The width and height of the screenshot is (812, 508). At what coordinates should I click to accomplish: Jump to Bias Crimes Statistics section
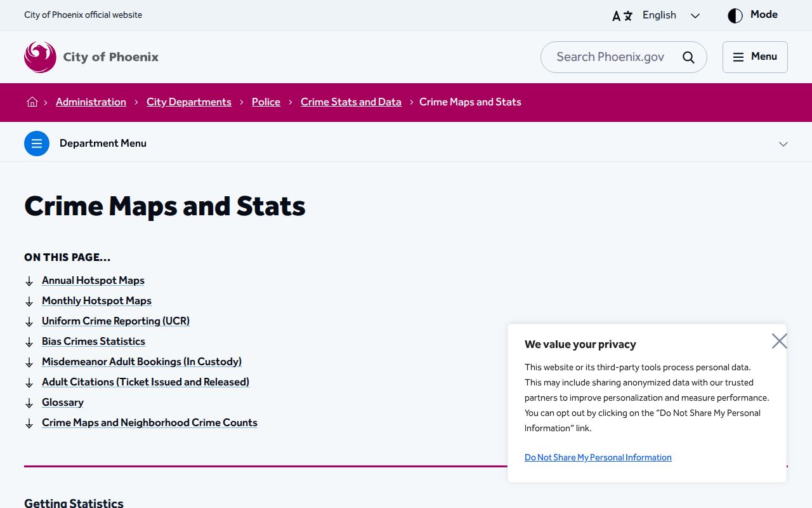pyautogui.click(x=93, y=342)
